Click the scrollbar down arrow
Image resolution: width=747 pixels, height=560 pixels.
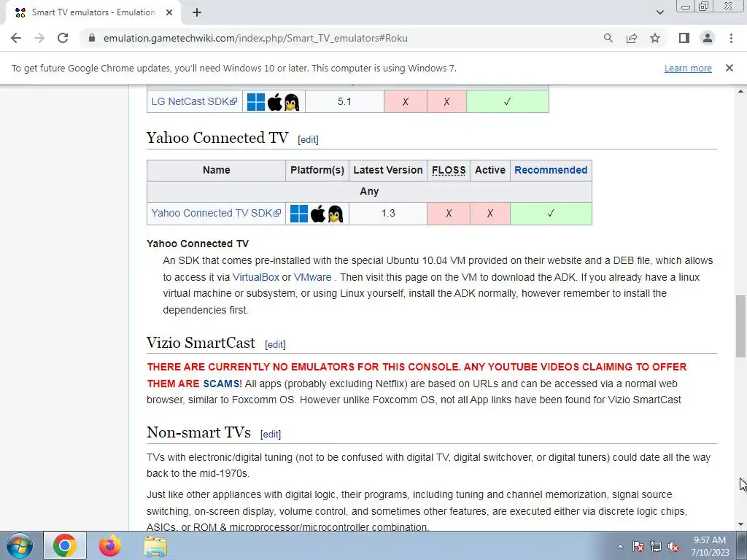point(740,525)
